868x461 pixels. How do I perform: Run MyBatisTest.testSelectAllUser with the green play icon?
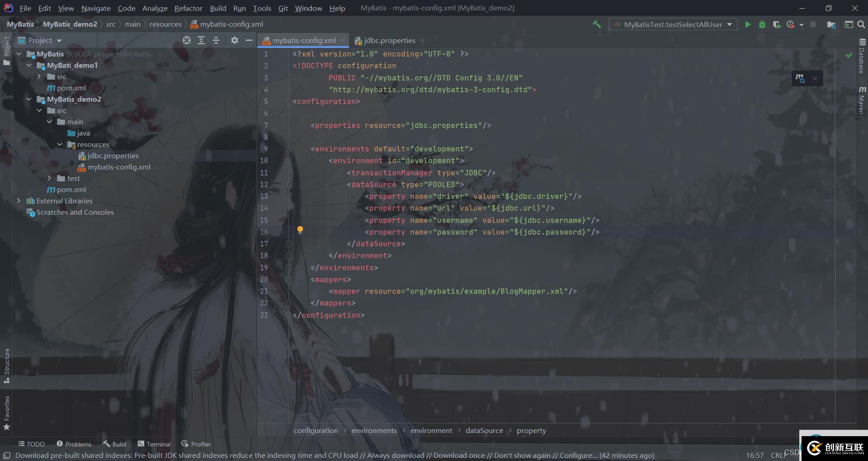click(748, 24)
